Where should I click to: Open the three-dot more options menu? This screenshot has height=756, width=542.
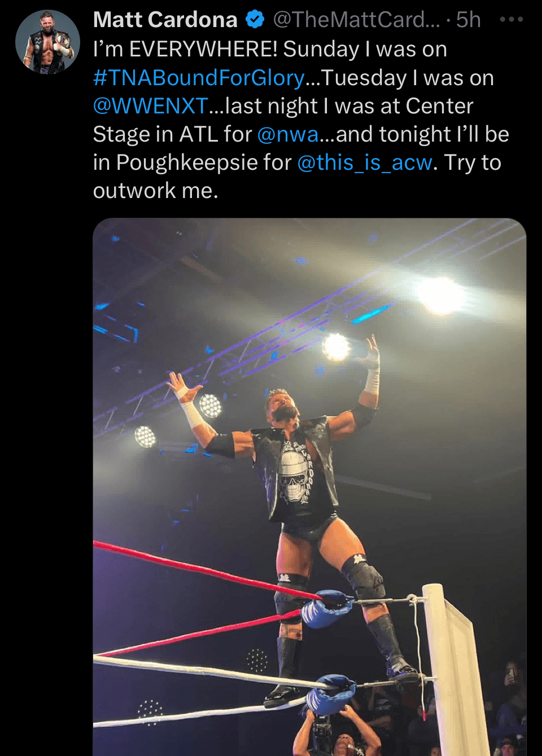pyautogui.click(x=512, y=20)
